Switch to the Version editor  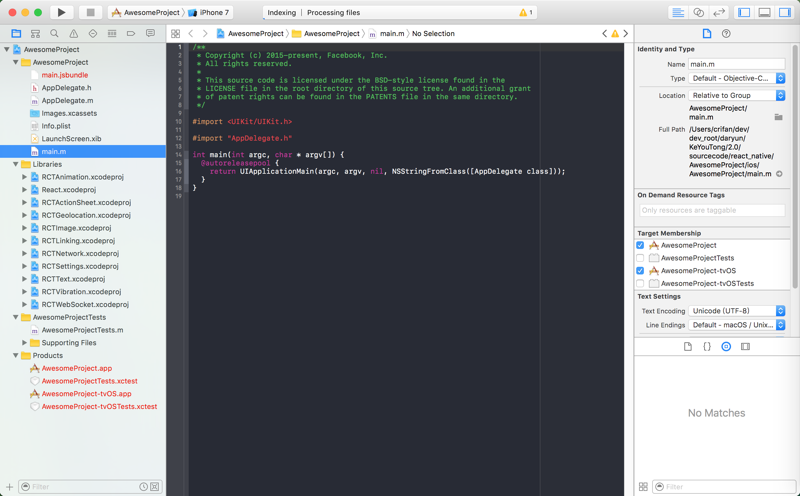click(x=719, y=12)
